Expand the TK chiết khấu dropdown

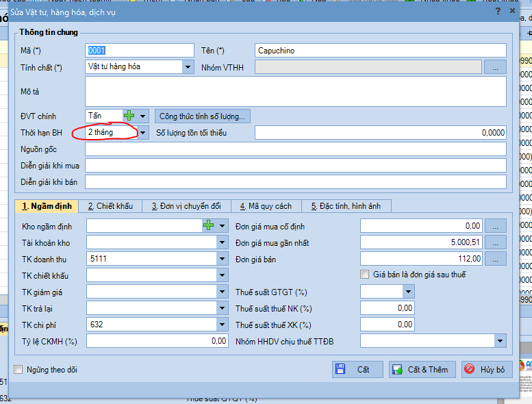222,275
